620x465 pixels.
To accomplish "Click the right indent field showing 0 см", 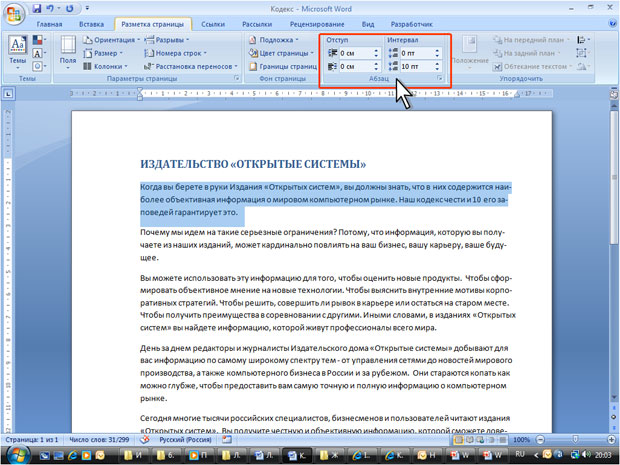I will click(356, 66).
